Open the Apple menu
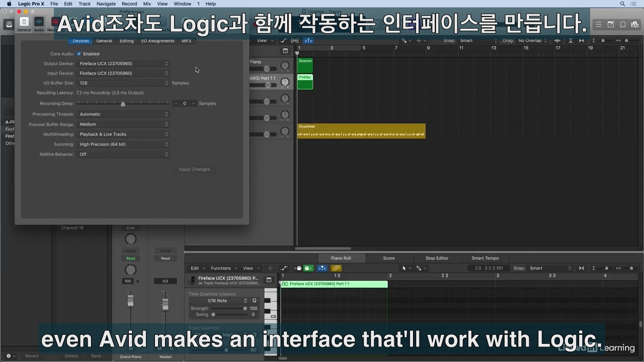The width and height of the screenshot is (644, 362). (9, 4)
